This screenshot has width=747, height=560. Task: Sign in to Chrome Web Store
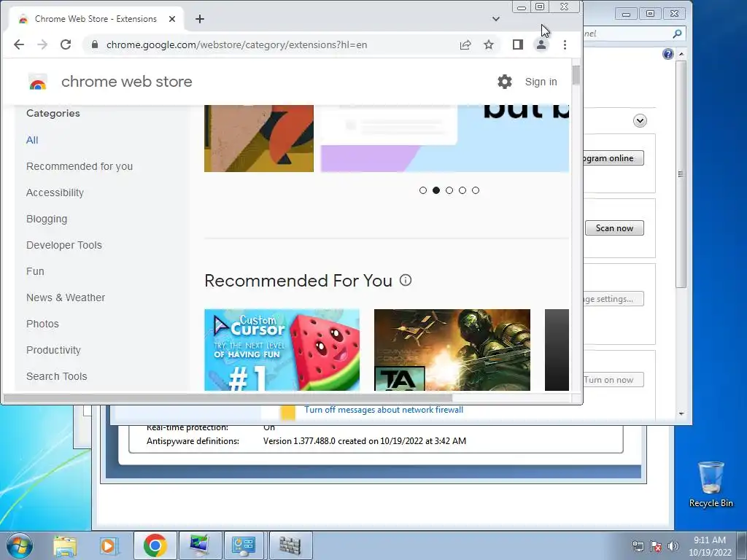pos(541,82)
